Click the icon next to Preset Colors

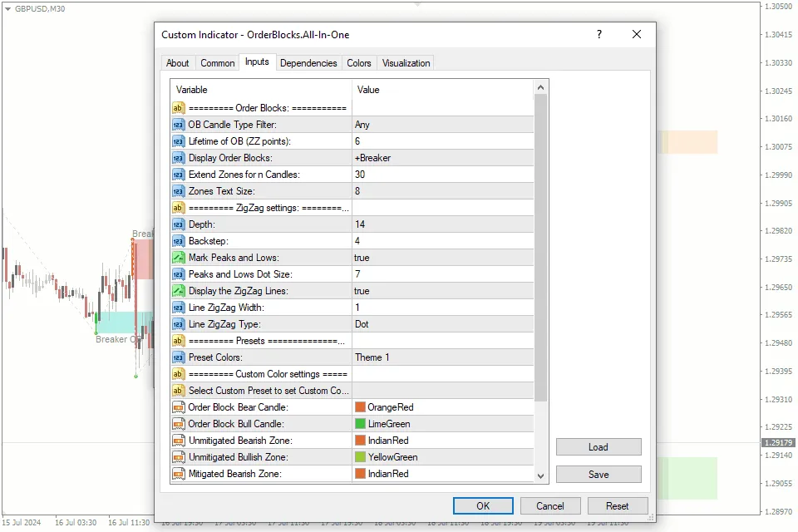[x=178, y=357]
